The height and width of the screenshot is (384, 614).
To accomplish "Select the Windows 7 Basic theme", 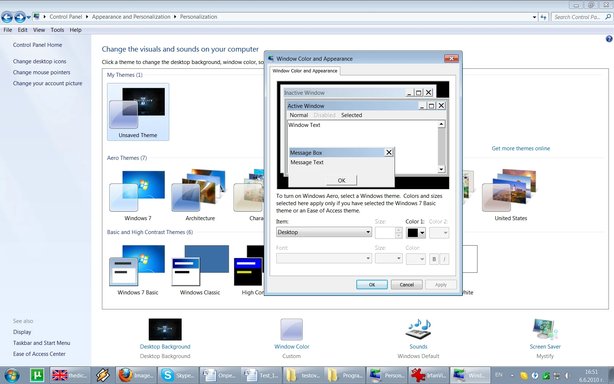I will [138, 270].
